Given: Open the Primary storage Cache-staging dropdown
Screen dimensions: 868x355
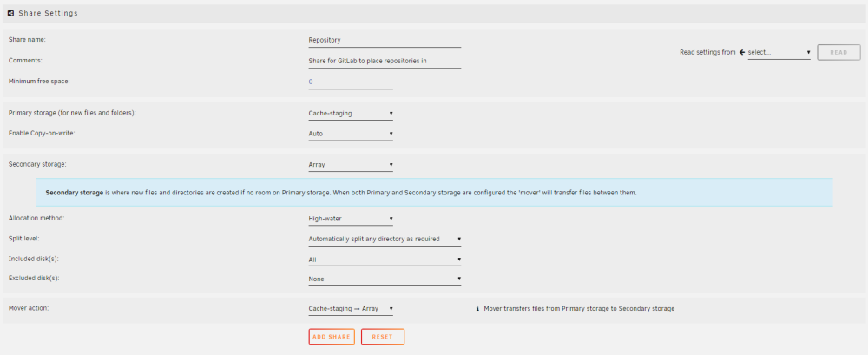Looking at the screenshot, I should coord(351,114).
